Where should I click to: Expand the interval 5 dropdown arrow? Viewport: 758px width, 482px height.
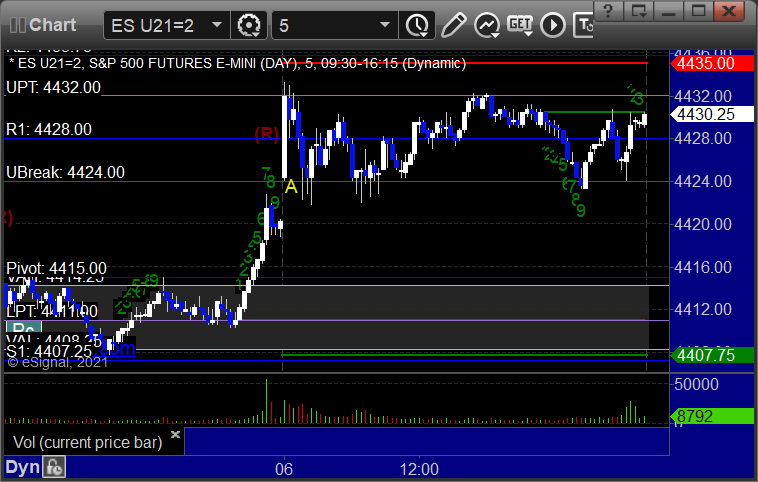pyautogui.click(x=385, y=24)
